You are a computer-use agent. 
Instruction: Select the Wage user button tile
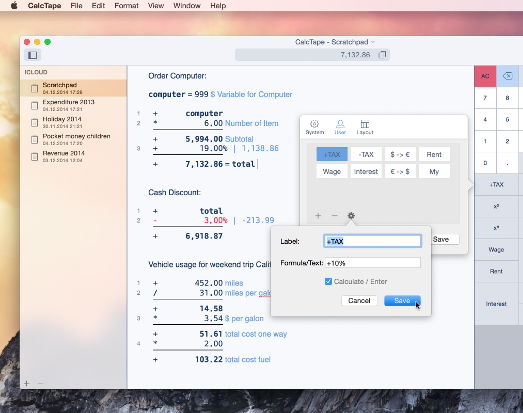[332, 171]
